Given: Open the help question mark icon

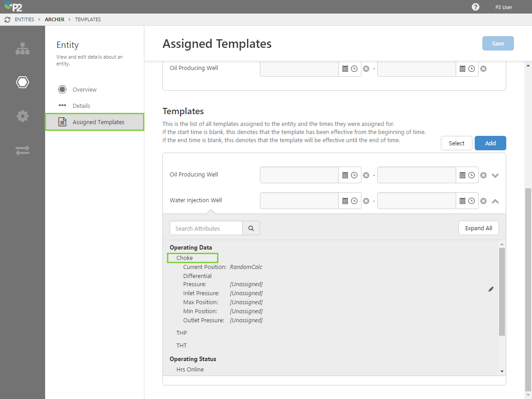Looking at the screenshot, I should 476,7.
